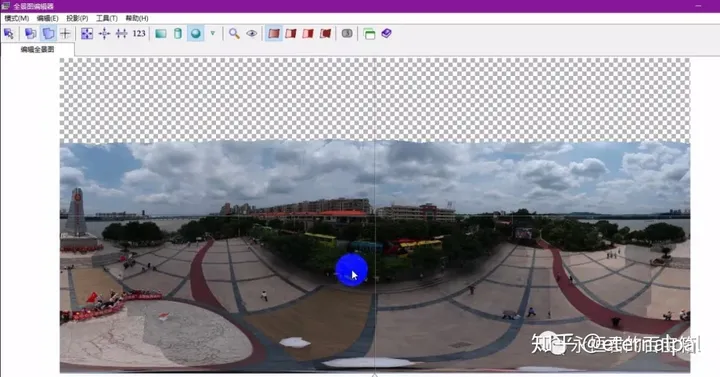This screenshot has height=377, width=720.
Task: Open the 帮助(H) menu
Action: coord(137,18)
